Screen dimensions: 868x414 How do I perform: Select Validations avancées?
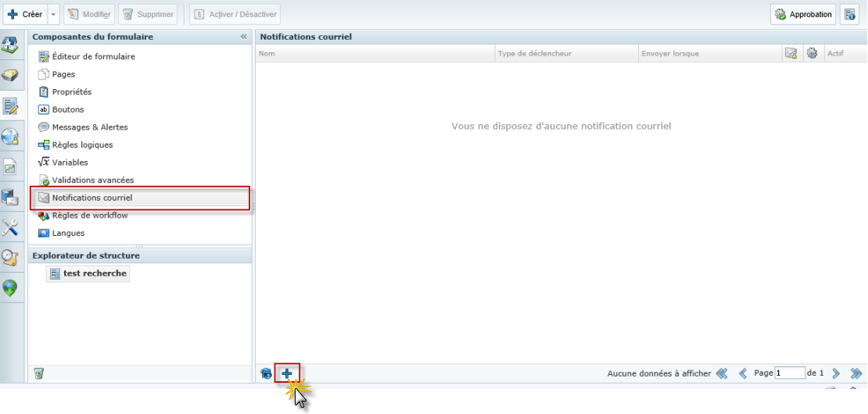coord(86,180)
